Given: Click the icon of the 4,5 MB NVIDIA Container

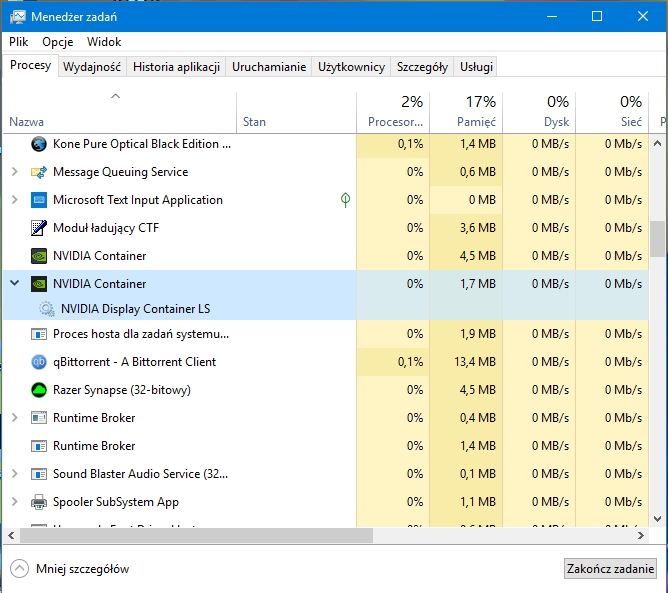Looking at the screenshot, I should [x=39, y=256].
